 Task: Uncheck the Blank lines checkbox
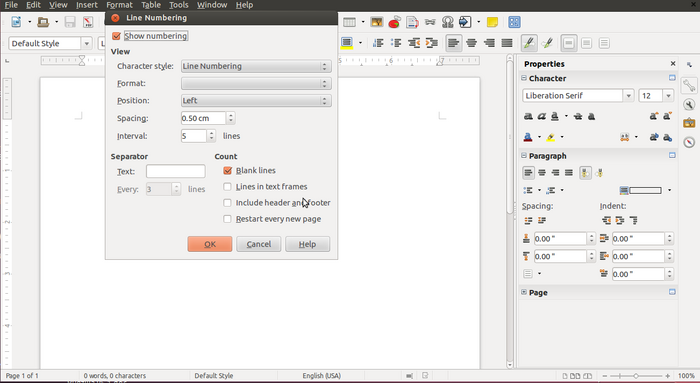coord(228,171)
